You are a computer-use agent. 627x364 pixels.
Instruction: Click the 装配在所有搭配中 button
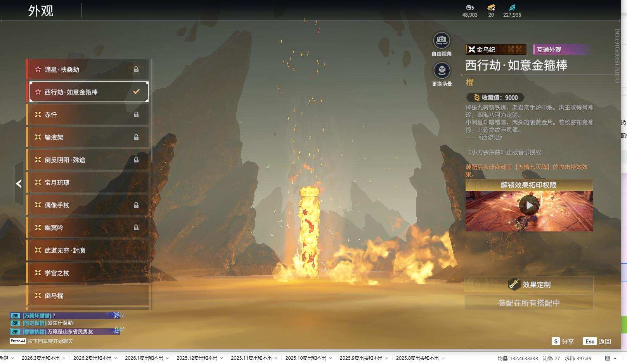click(x=529, y=303)
